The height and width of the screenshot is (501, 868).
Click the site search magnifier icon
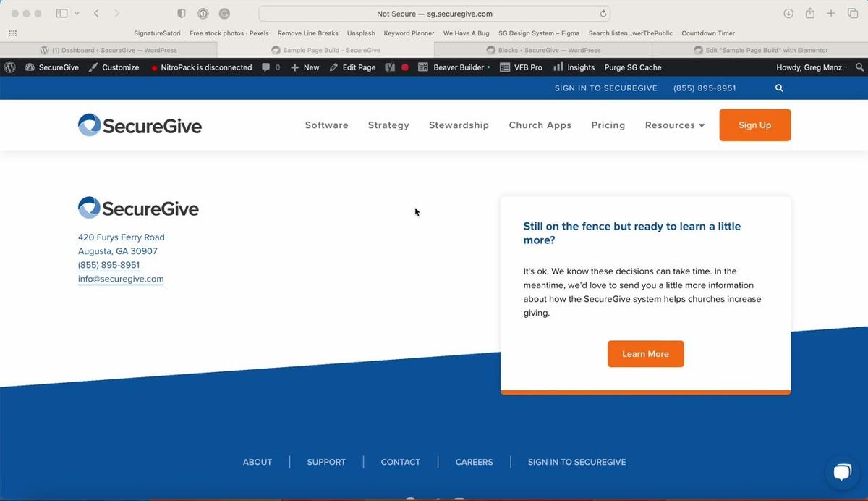tap(779, 88)
